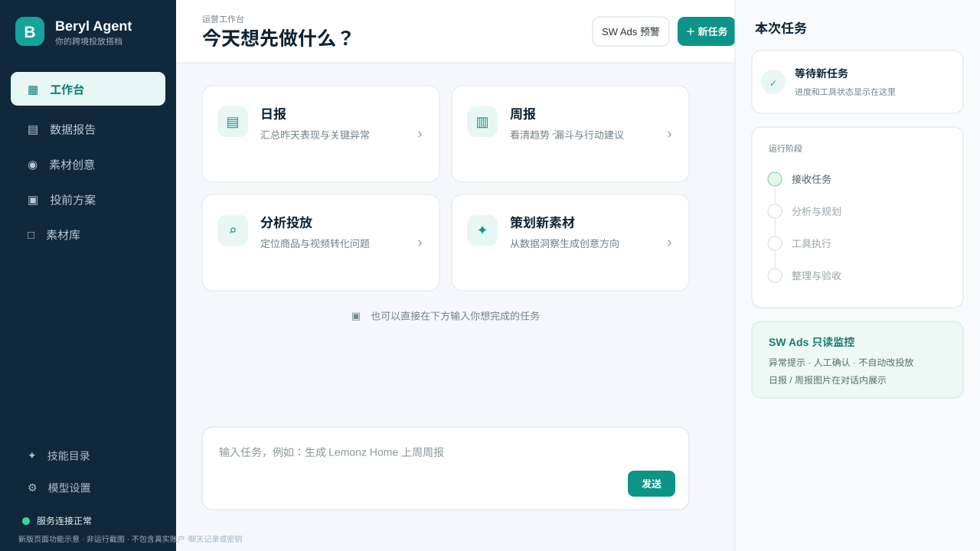
Task: Click the 发送 button
Action: pos(652,484)
